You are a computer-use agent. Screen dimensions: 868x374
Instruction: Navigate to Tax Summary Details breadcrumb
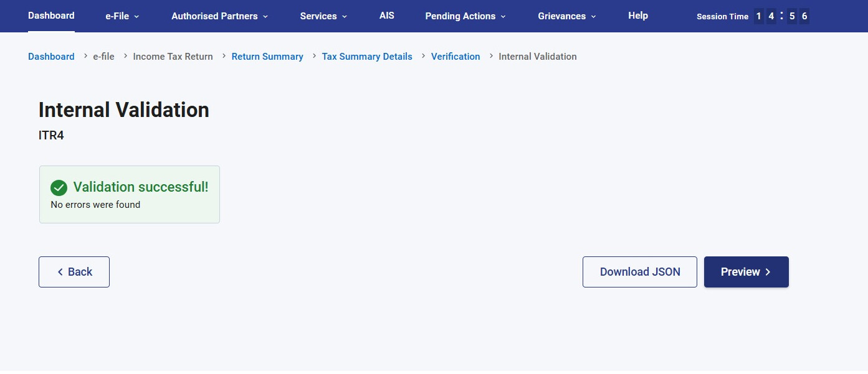pyautogui.click(x=367, y=57)
